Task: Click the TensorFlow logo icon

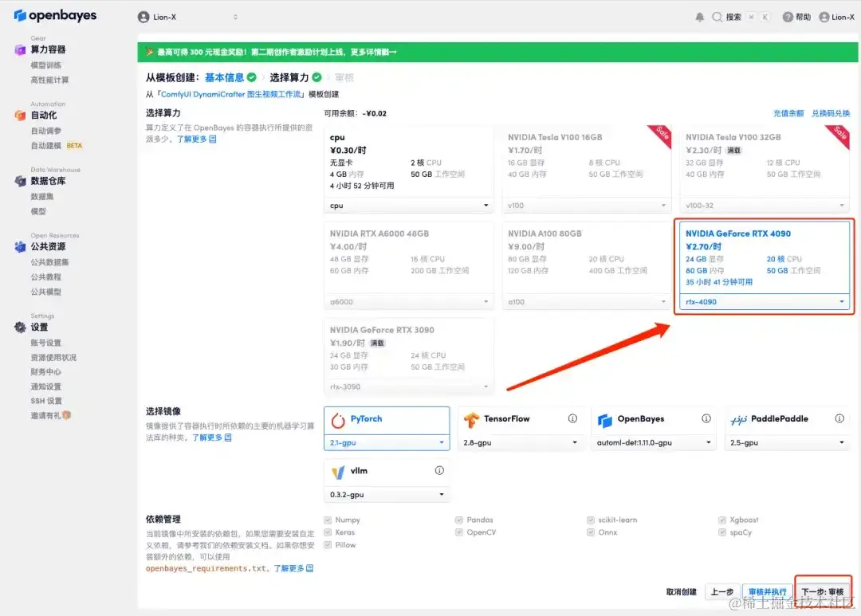Action: click(471, 420)
